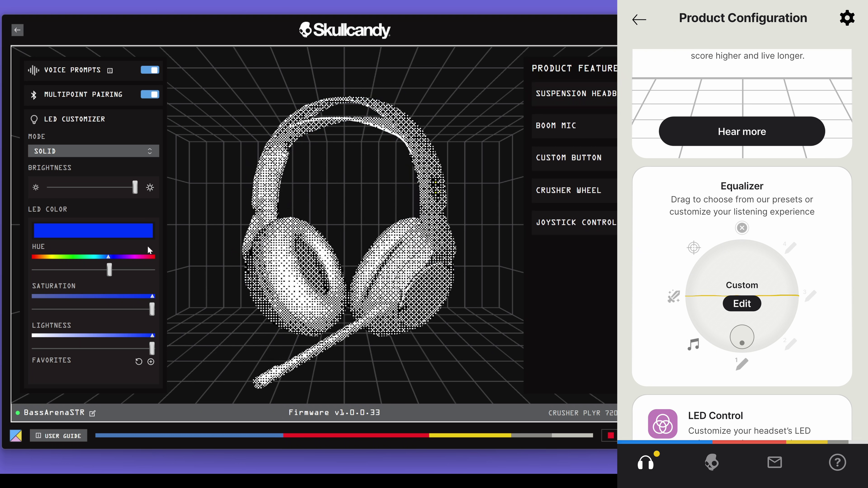Click the Voice Prompts info icon

(110, 70)
